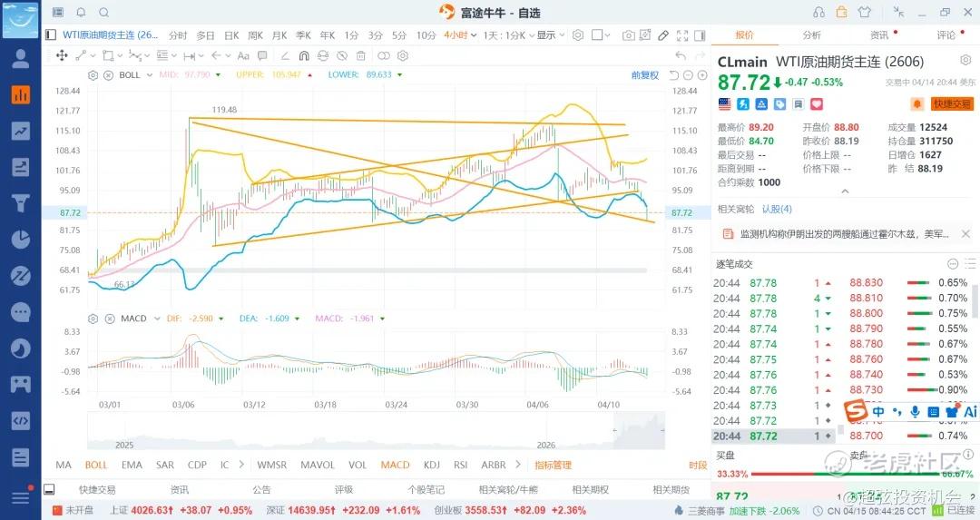Open the 显示 display dropdown

pos(550,35)
